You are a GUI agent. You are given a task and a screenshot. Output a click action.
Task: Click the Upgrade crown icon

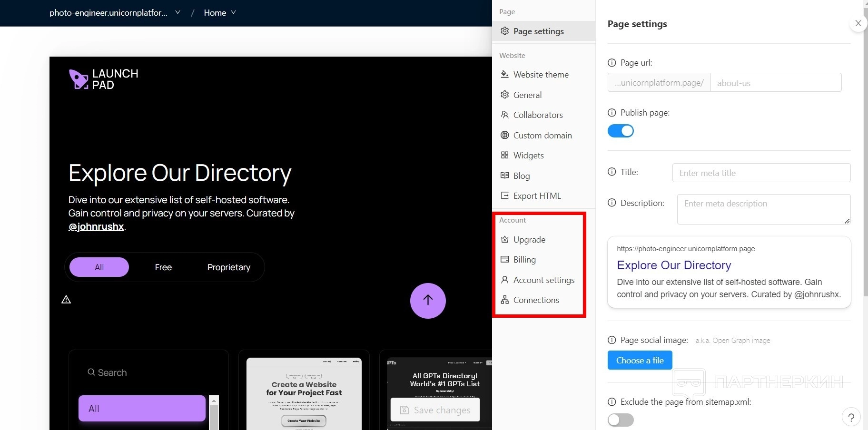point(504,239)
